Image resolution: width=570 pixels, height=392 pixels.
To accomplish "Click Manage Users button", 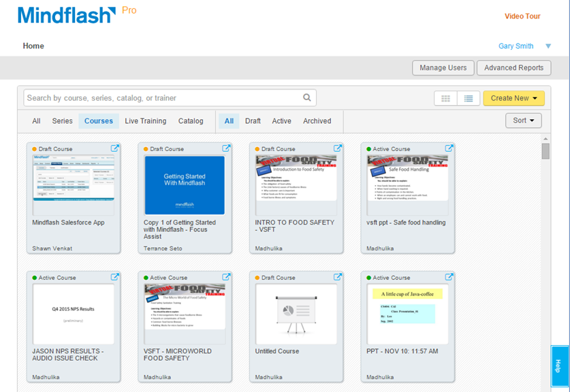I will 443,67.
